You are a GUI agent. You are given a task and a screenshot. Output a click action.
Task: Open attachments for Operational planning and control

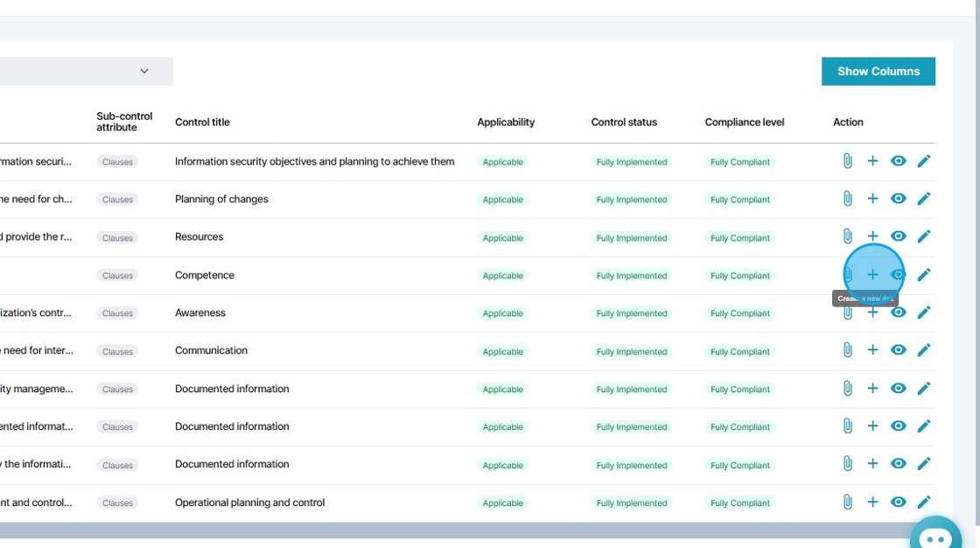tap(848, 502)
